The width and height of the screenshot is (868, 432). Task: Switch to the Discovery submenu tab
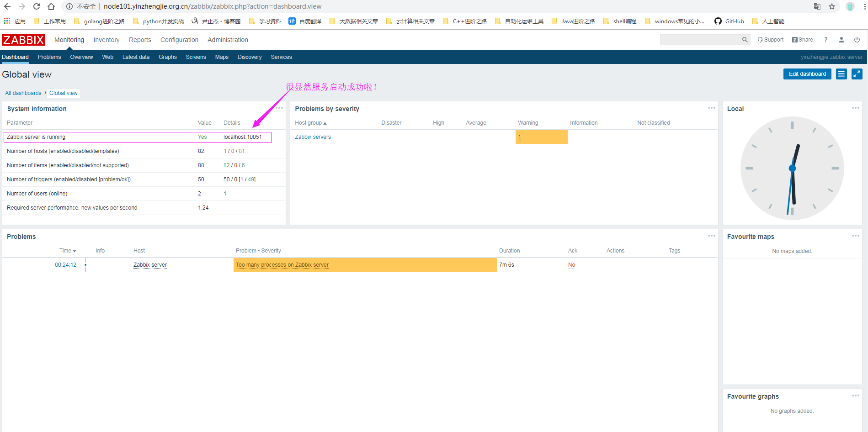point(250,57)
